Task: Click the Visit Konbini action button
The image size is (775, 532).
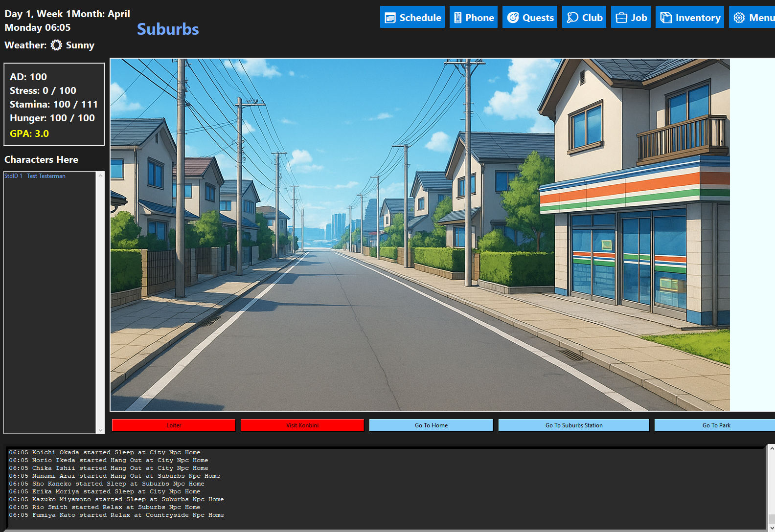Action: point(302,425)
